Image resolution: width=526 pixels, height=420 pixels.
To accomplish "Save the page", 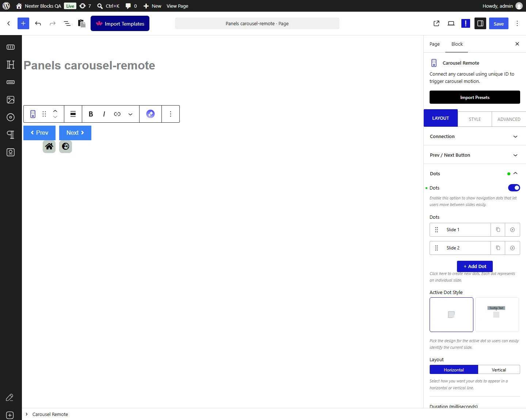I will tap(499, 23).
